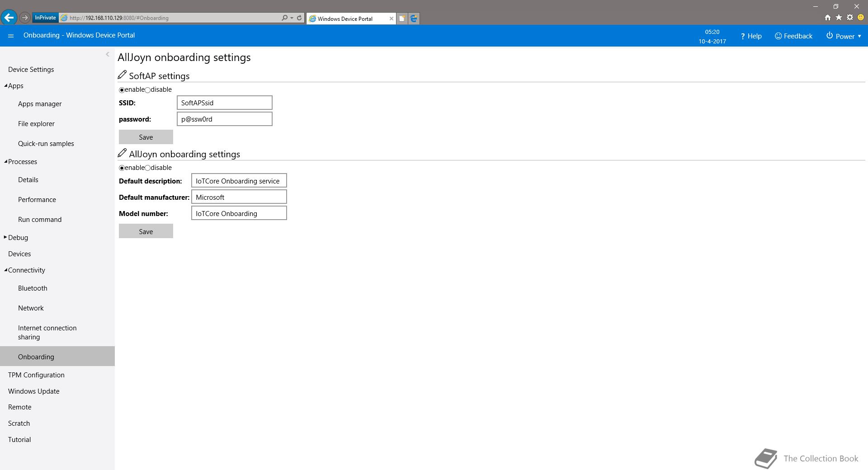Toggle the hamburger navigation menu

coord(11,36)
